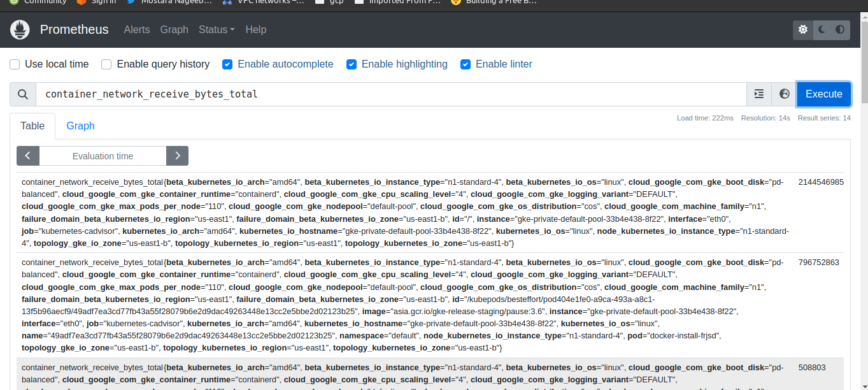Screen dimensions: 868x390
Task: Click the result value 508803
Action: tap(812, 368)
